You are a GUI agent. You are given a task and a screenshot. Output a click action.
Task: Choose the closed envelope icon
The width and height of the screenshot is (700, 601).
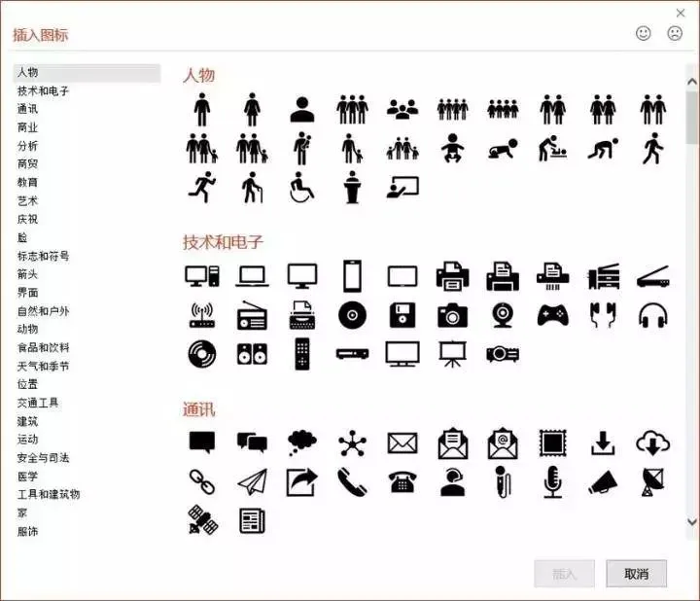402,443
